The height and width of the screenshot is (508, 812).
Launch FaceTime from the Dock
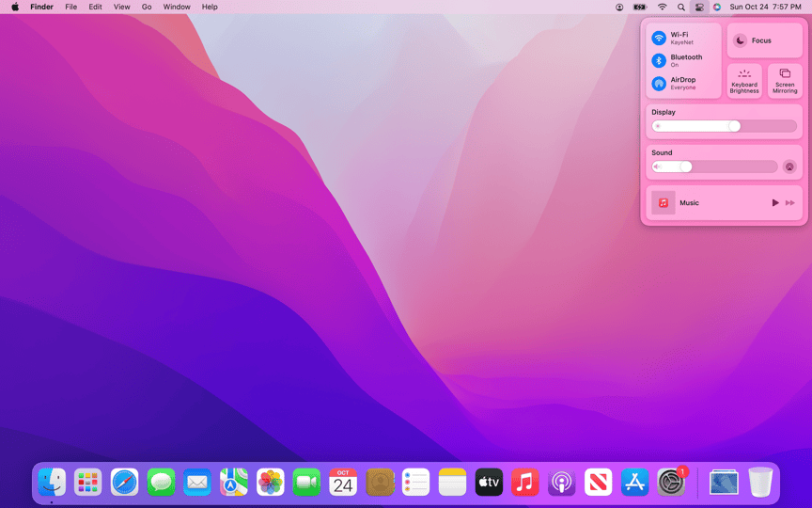(306, 482)
